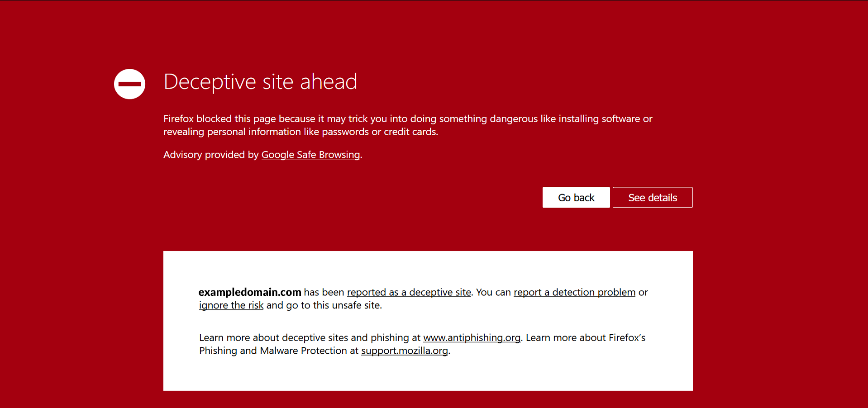Click the "Deceptive site ahead" heading
Screen dimensions: 868x408
[x=260, y=82]
